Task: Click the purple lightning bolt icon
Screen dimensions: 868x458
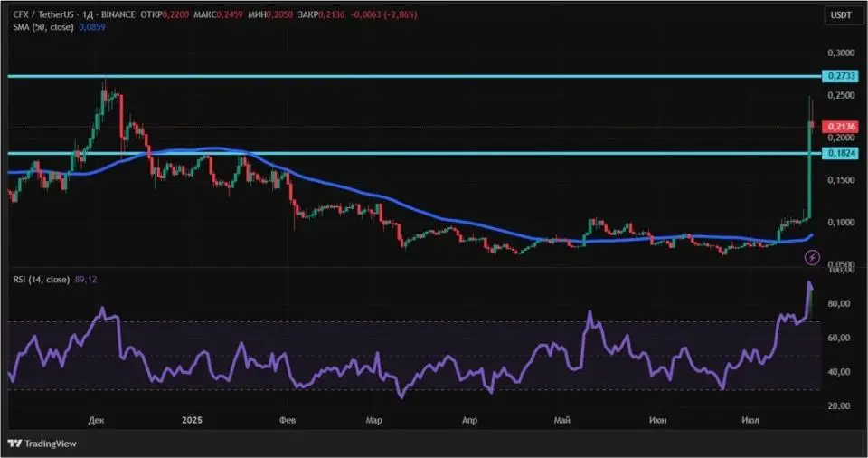Action: [811, 258]
